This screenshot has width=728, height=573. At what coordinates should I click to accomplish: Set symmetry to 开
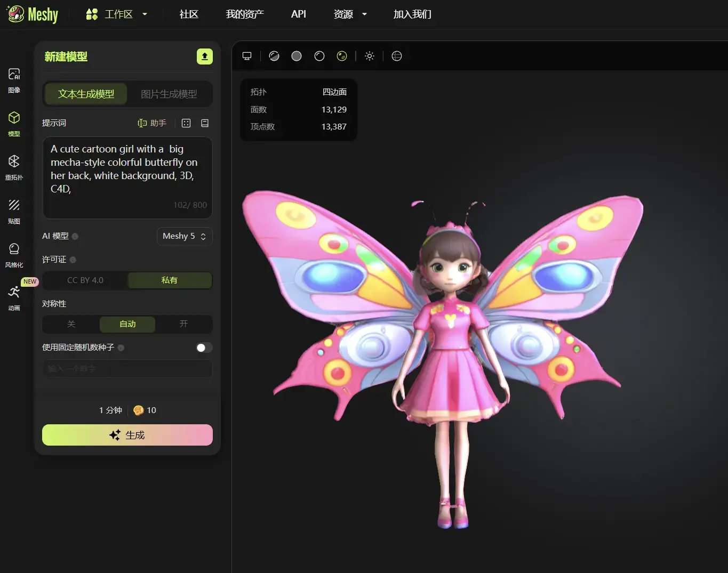pos(183,324)
